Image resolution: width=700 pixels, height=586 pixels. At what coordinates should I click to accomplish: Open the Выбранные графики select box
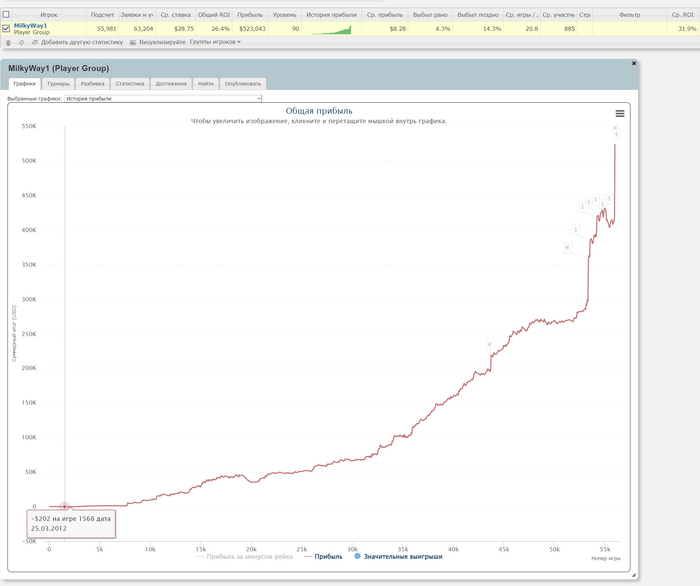coord(163,99)
